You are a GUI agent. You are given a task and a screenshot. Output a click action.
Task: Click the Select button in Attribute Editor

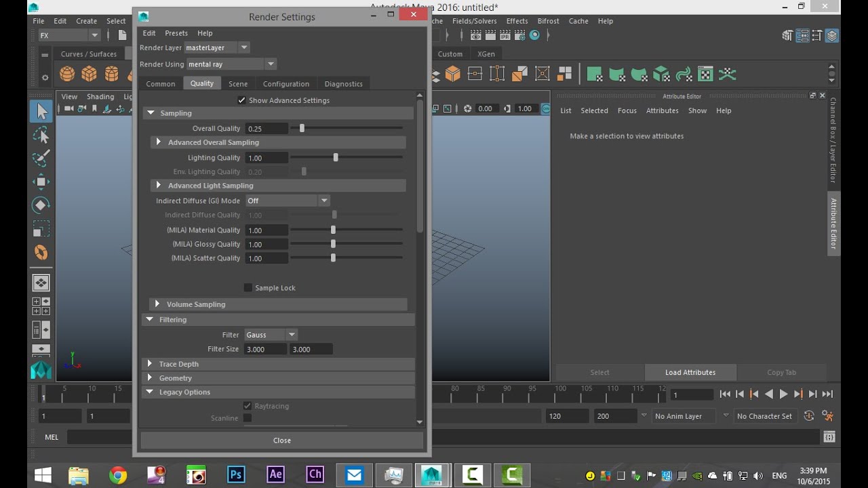599,372
